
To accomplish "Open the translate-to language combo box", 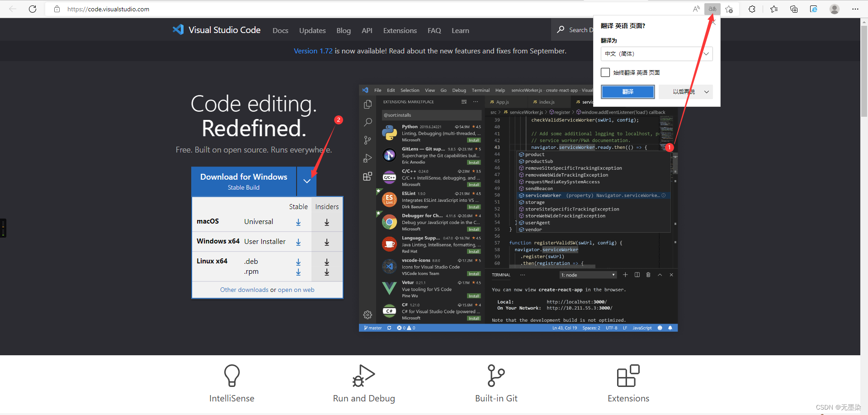I will click(x=656, y=54).
